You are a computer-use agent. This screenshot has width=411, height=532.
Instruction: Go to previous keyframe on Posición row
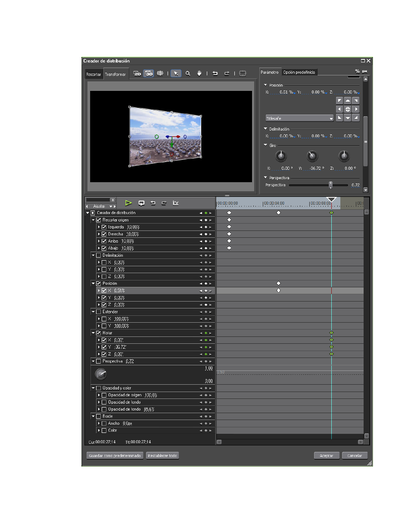(201, 284)
